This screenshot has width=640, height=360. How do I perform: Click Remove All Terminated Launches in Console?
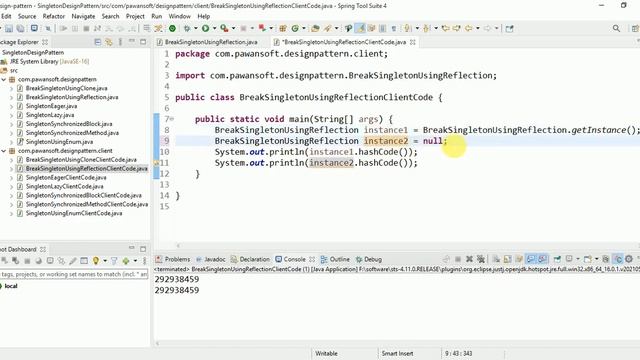(x=481, y=259)
